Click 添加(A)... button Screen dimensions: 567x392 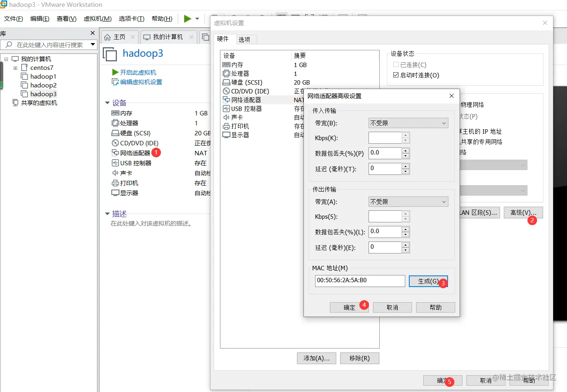tap(317, 358)
